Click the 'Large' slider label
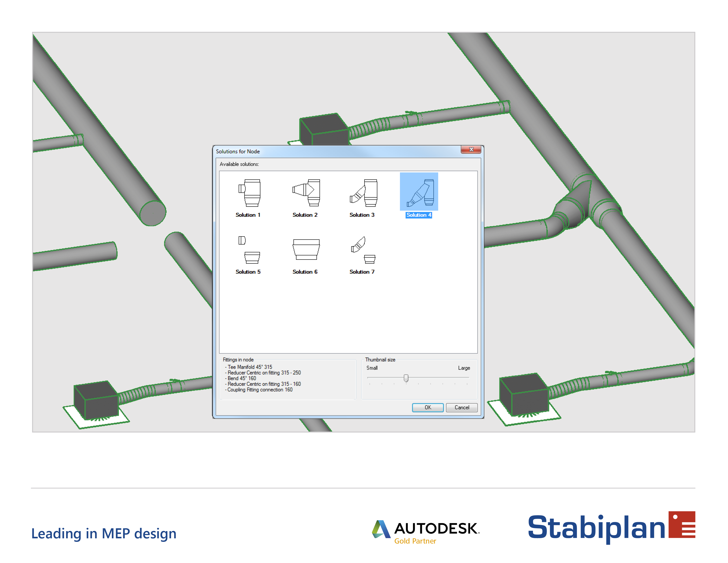 coord(464,368)
